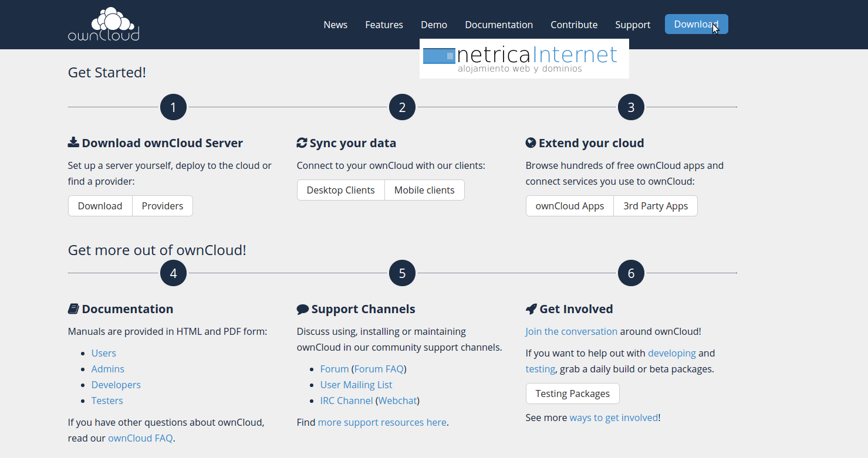Viewport: 868px width, 458px height.
Task: Click the 3rd Party Apps button
Action: [656, 206]
